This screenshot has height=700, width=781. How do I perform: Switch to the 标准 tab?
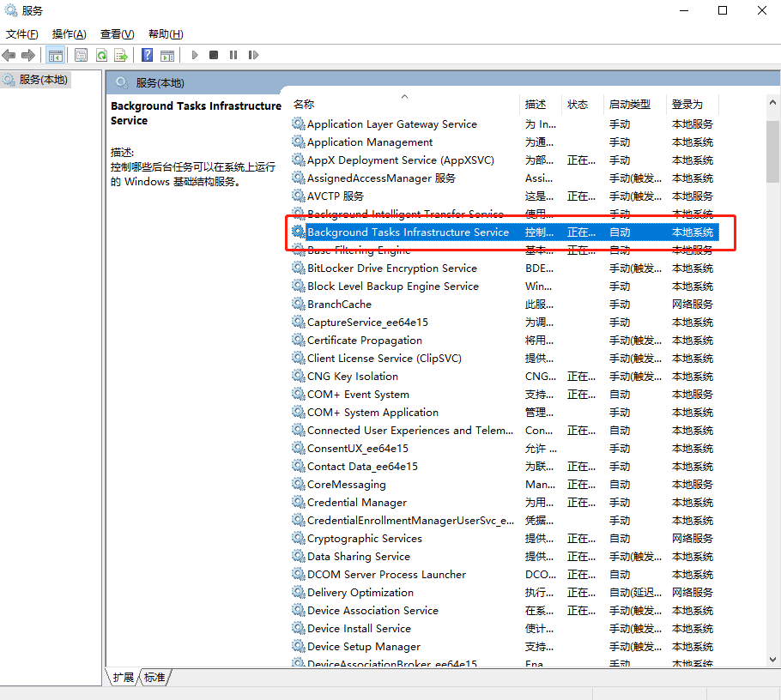[153, 677]
